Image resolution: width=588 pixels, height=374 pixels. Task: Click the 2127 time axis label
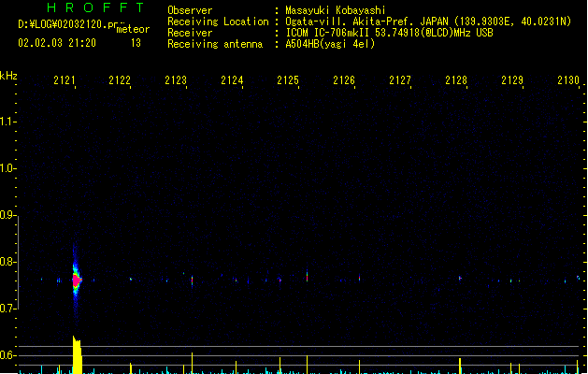[x=400, y=80]
